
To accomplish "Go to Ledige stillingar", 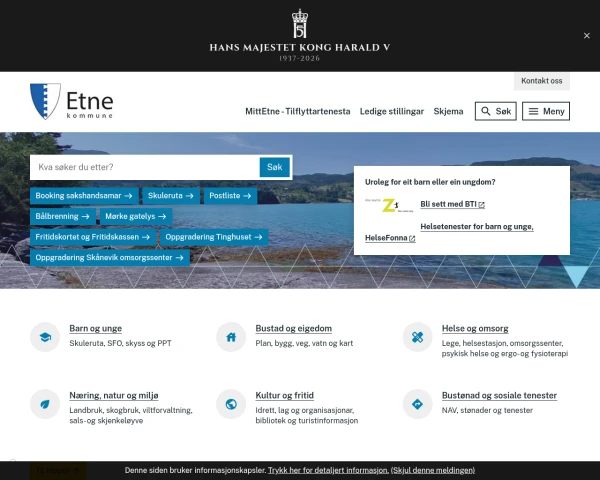I will point(392,111).
